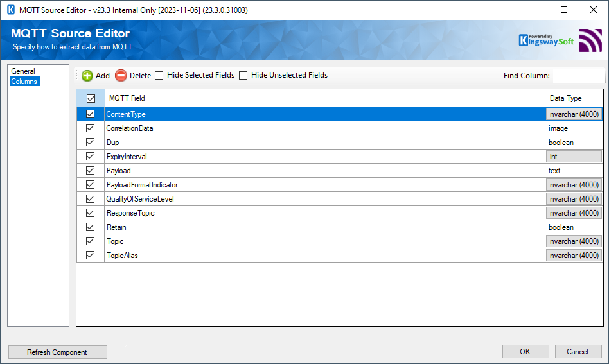
Task: Click the app icon in title bar
Action: (11, 10)
